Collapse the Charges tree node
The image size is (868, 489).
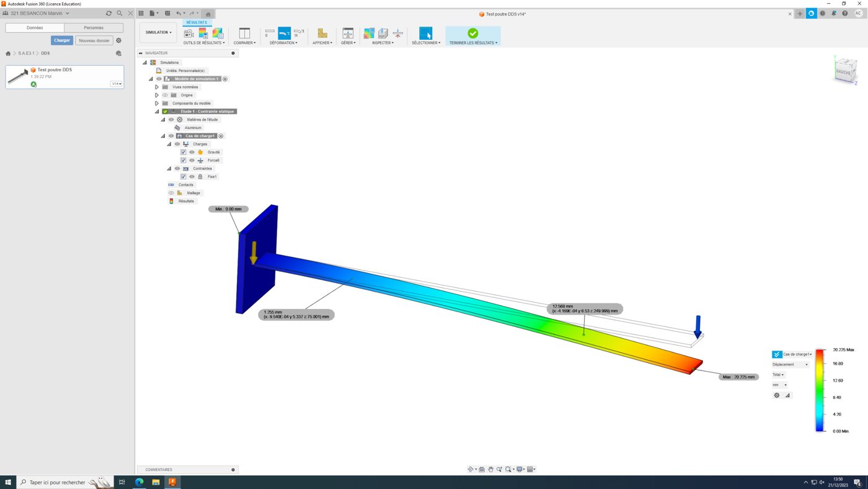point(169,144)
